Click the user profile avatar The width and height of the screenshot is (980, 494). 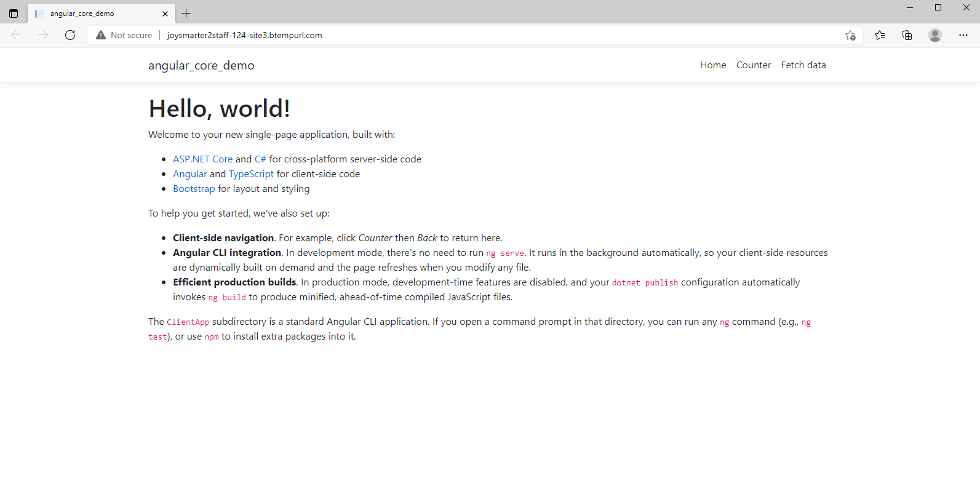click(934, 35)
